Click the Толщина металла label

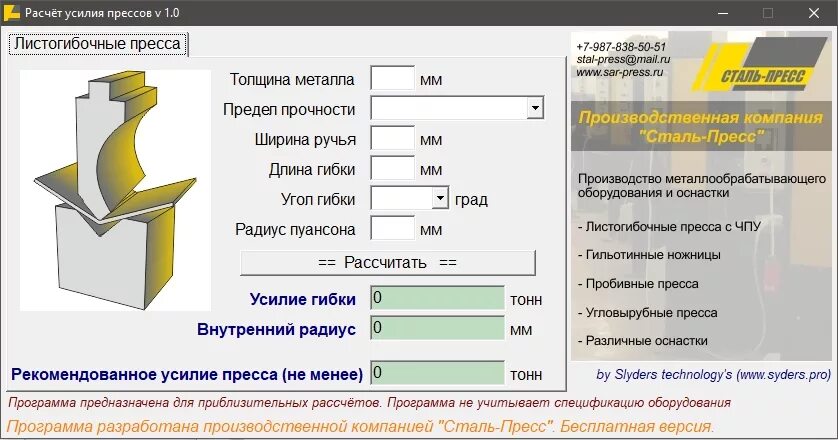(292, 80)
